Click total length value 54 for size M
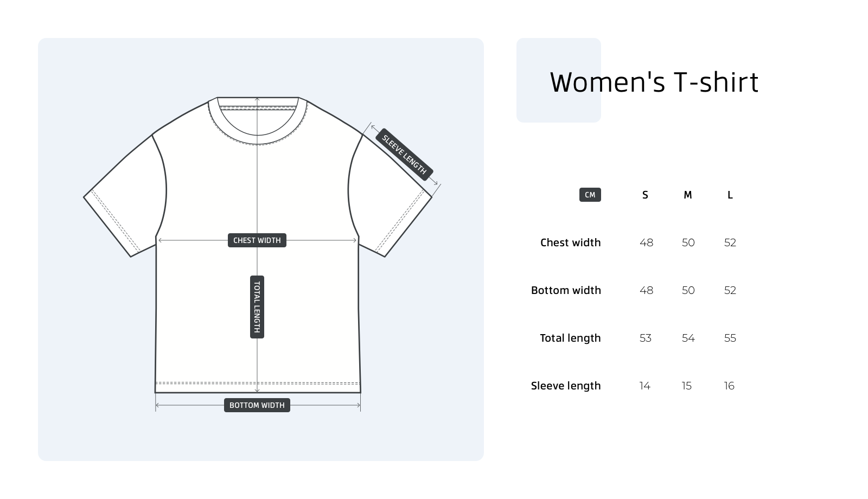The width and height of the screenshot is (868, 499). tap(688, 338)
